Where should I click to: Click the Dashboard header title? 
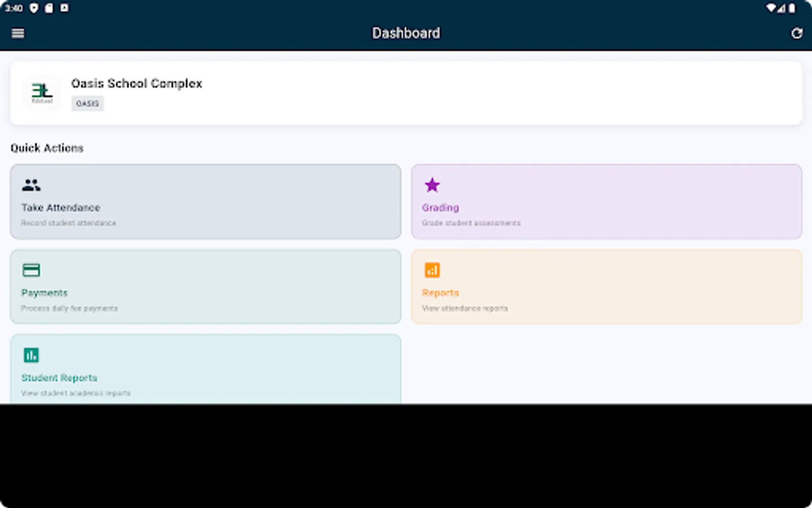[x=406, y=33]
